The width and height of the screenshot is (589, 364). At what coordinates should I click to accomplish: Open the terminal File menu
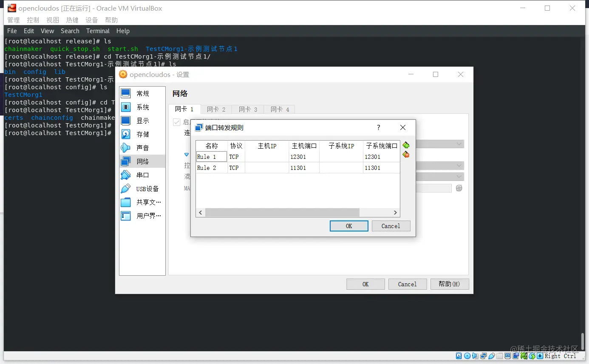click(12, 31)
